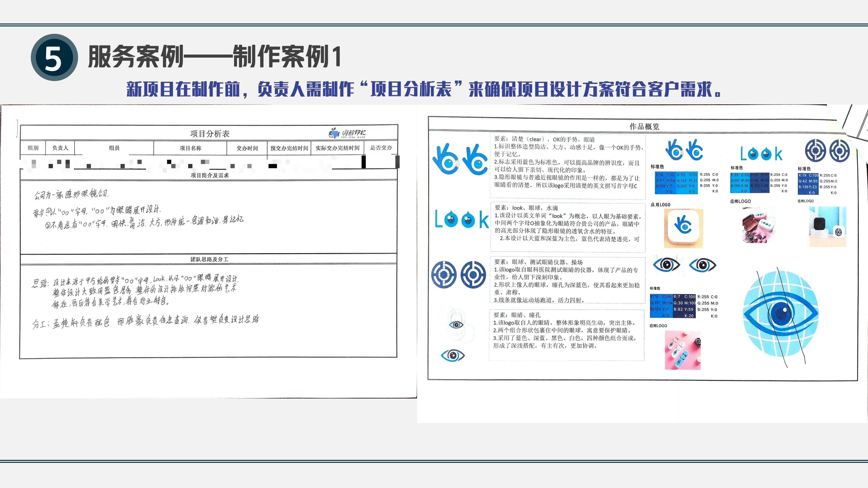Click the small target logo pair at top right
Screen dimensions: 868x488
[827, 150]
